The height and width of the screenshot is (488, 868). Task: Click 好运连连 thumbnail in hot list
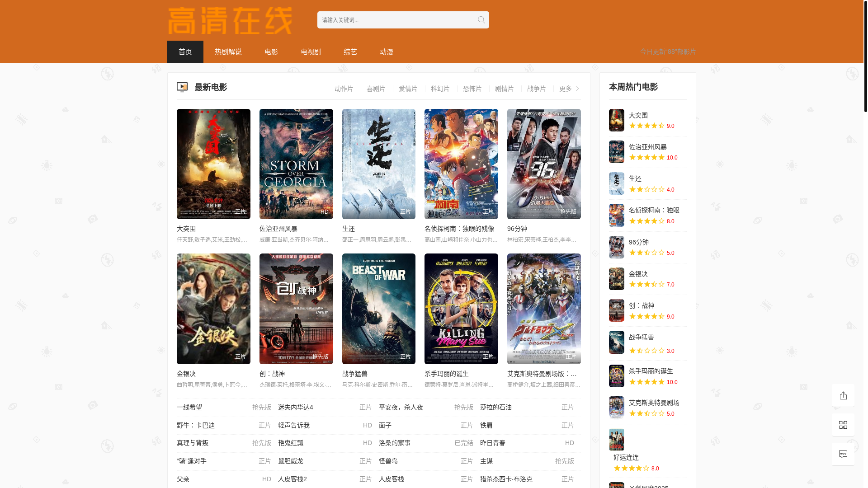pyautogui.click(x=617, y=440)
